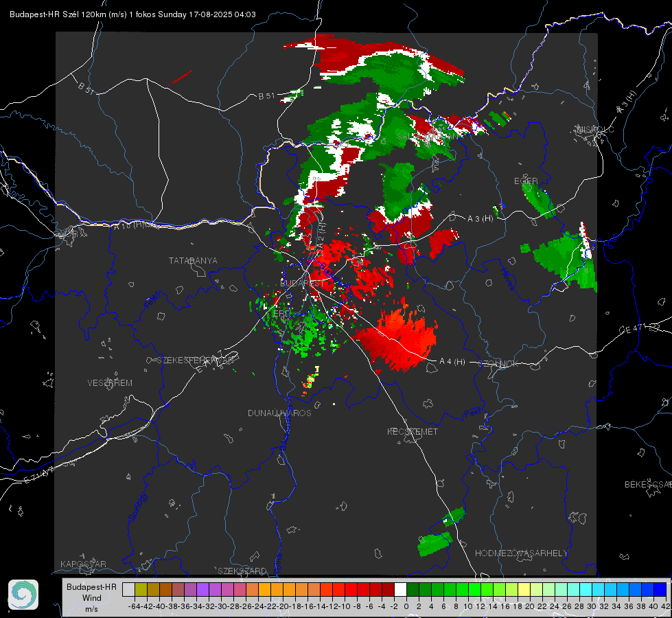Click the HODMEZOVASARHELY city label

point(521,553)
